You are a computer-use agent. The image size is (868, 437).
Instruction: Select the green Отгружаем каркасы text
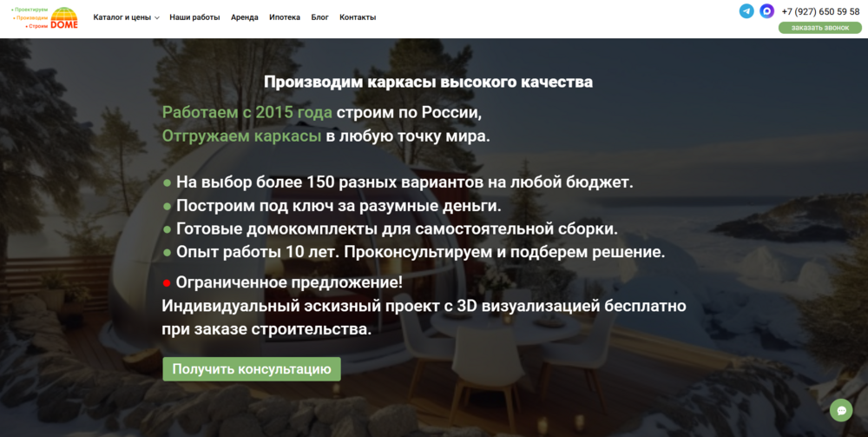coord(242,136)
